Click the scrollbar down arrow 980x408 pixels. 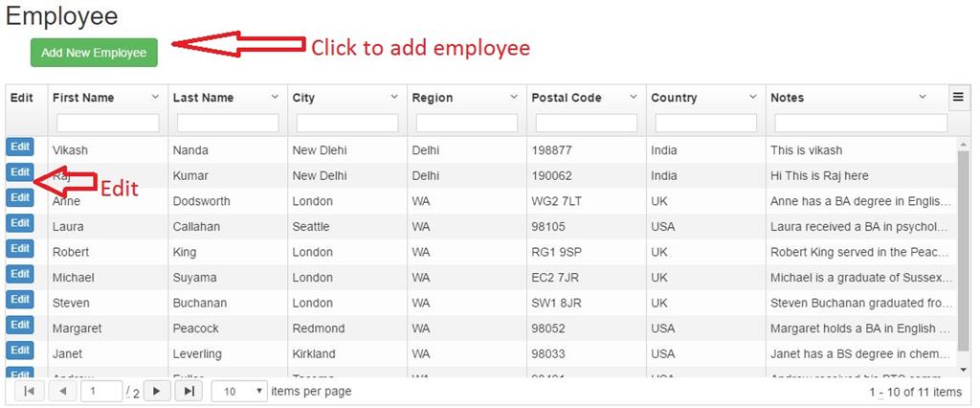pyautogui.click(x=963, y=369)
